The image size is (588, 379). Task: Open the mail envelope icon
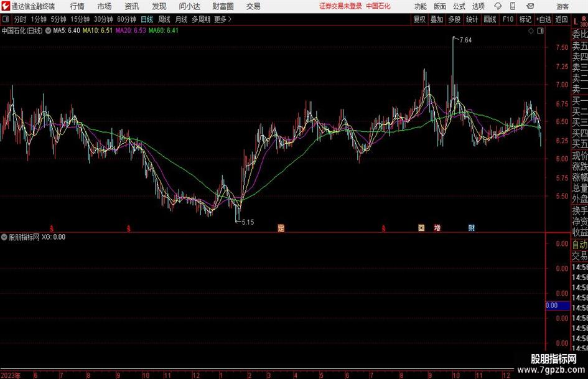[x=530, y=6]
